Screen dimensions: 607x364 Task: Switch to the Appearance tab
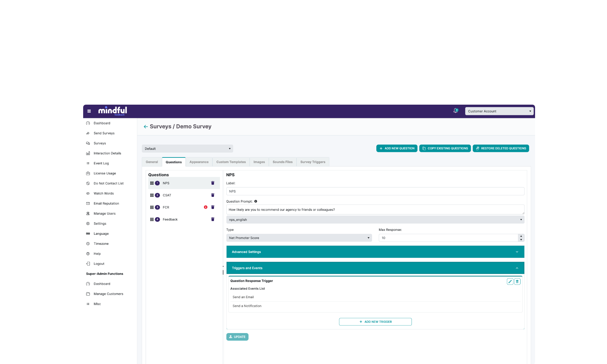(199, 162)
